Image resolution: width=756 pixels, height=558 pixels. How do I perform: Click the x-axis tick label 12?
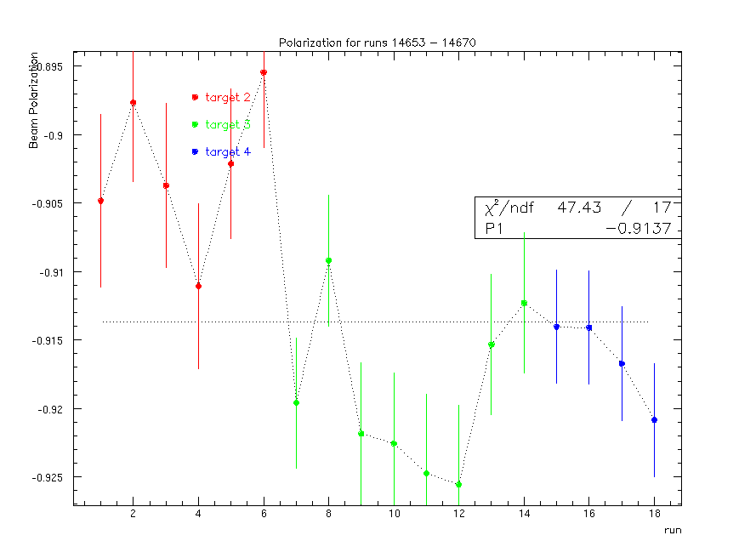click(459, 514)
